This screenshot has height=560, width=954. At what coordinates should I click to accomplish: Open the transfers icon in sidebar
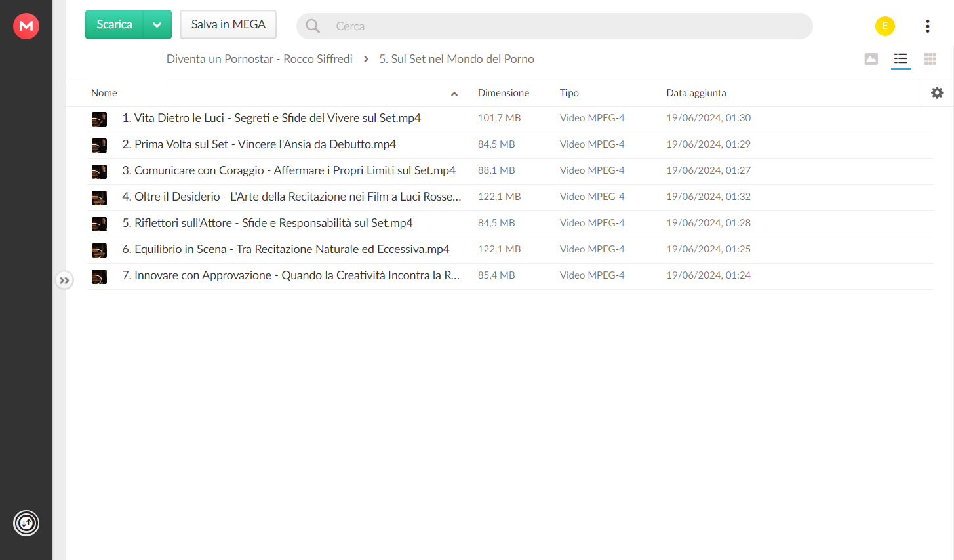(26, 523)
